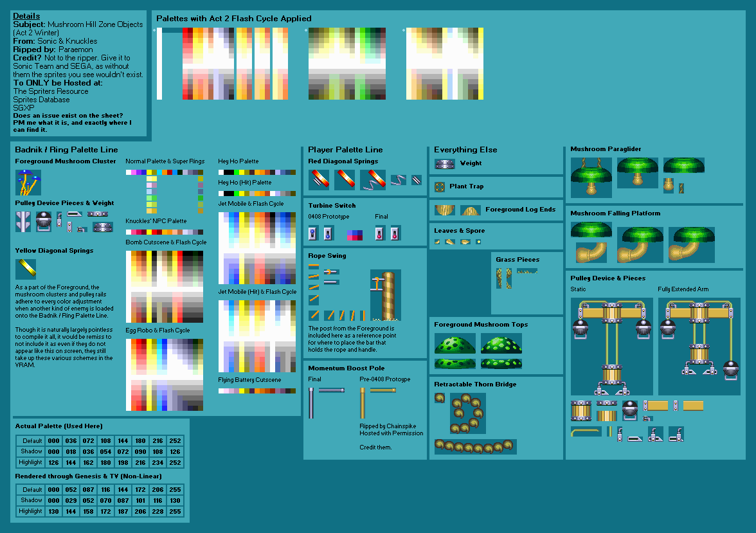Select the Jet Mobile & Flash Cycle palette
756x533 pixels.
pos(257,248)
